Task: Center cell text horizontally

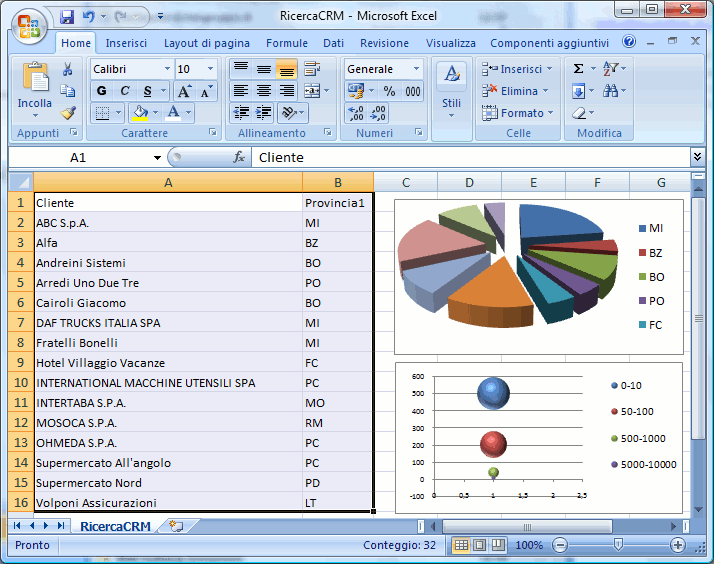Action: coord(264,91)
